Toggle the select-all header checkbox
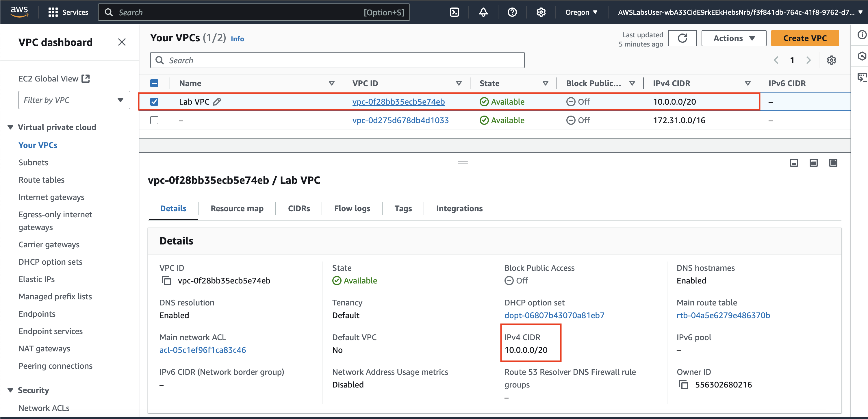Image resolution: width=868 pixels, height=419 pixels. (x=154, y=83)
